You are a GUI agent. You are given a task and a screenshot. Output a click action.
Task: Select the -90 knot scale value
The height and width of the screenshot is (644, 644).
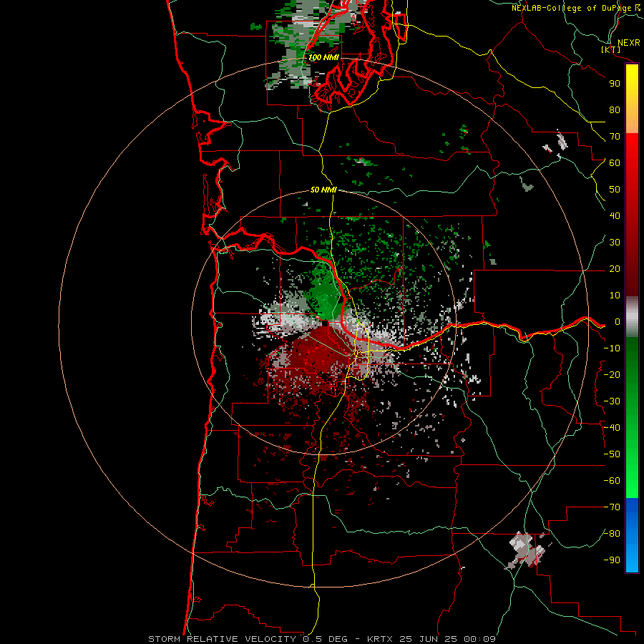612,560
